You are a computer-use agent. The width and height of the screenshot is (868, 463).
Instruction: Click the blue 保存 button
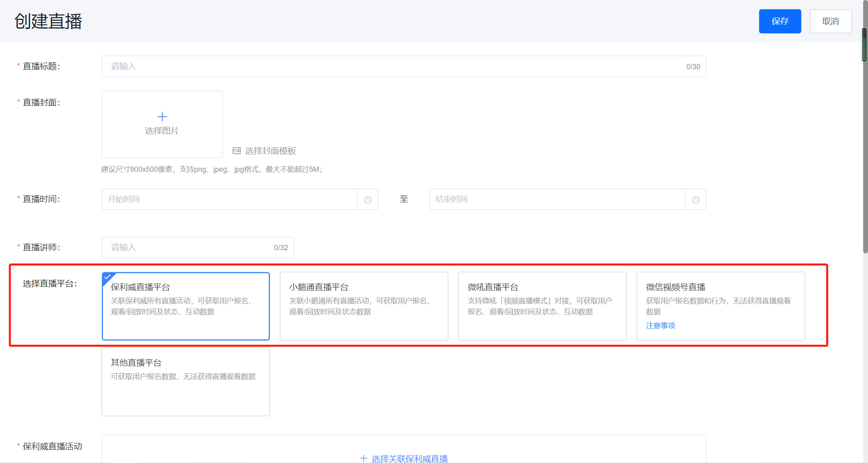point(780,21)
